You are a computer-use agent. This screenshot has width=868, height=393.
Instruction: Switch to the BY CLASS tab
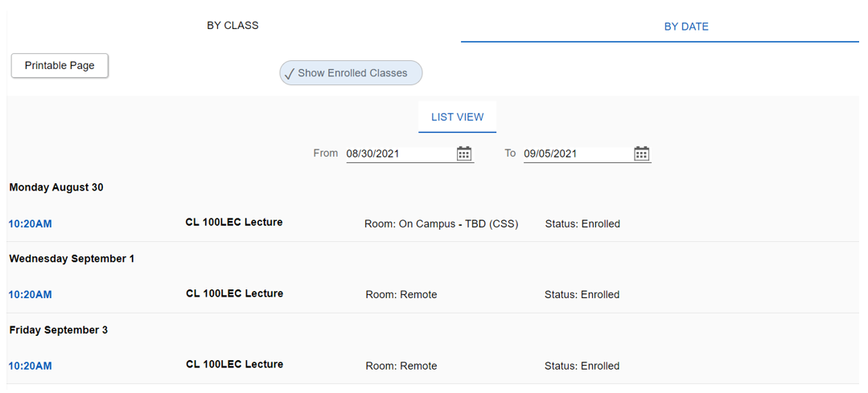pyautogui.click(x=232, y=26)
